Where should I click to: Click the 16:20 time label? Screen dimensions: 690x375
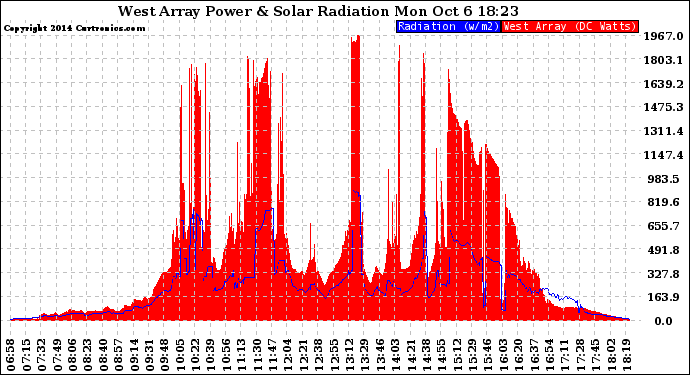tap(518, 355)
